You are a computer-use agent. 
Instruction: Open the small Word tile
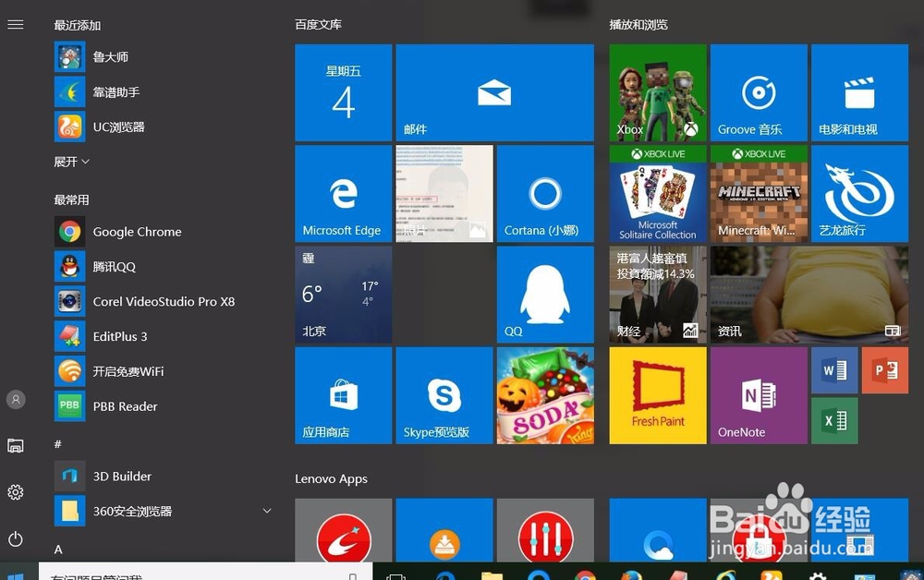[834, 370]
